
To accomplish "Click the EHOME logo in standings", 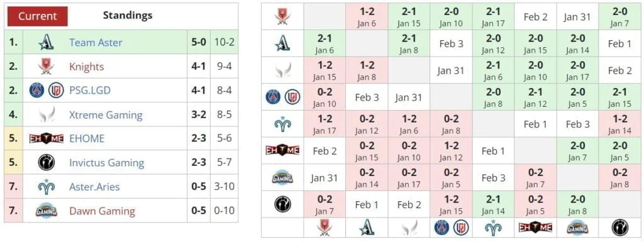I will (47, 138).
